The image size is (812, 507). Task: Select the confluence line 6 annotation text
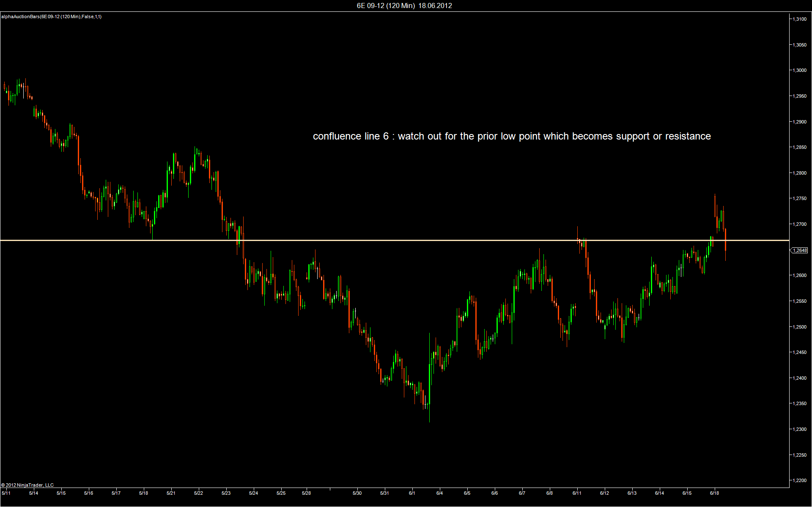pyautogui.click(x=512, y=136)
